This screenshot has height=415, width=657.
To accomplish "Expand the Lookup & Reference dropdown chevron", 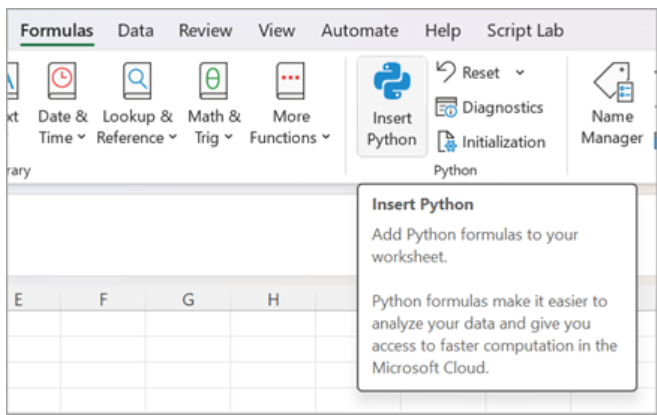I will tap(173, 137).
